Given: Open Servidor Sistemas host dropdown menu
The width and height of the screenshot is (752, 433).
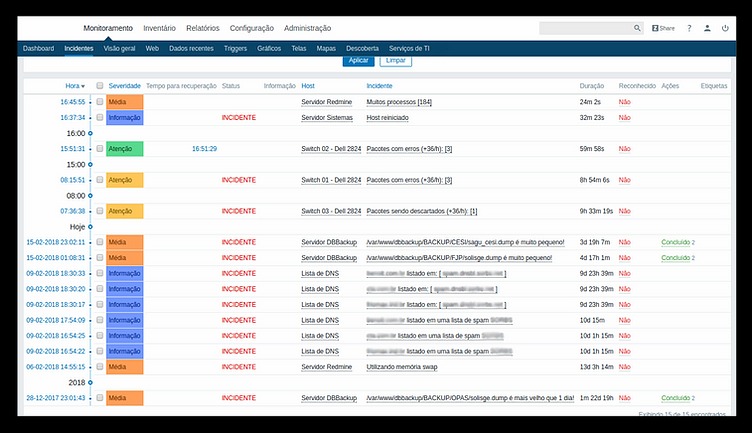Looking at the screenshot, I should pyautogui.click(x=326, y=118).
